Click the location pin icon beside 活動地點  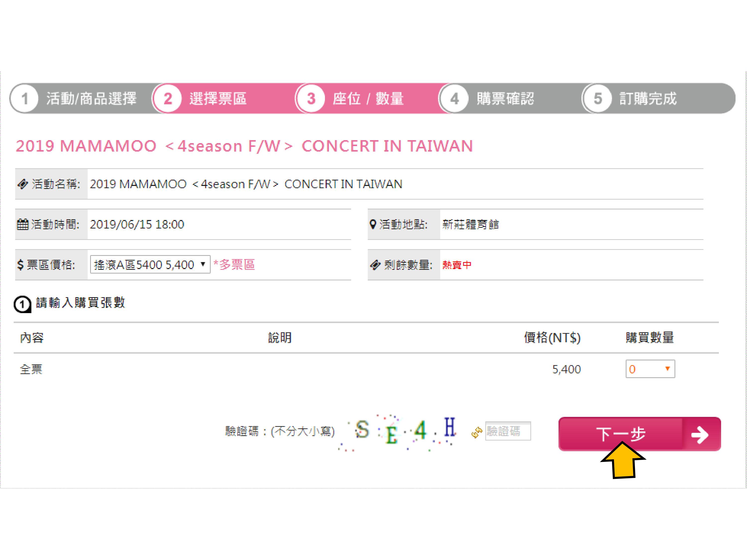[x=373, y=224]
